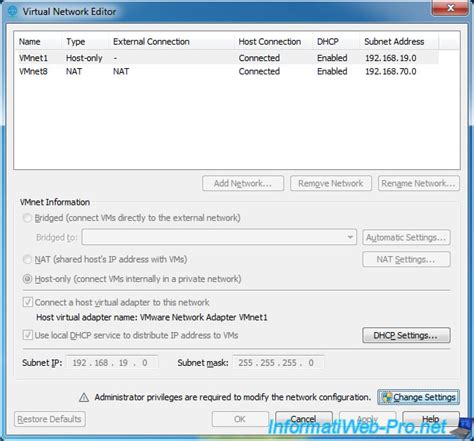Click the Subnet mask field
474x441 pixels.
point(278,363)
